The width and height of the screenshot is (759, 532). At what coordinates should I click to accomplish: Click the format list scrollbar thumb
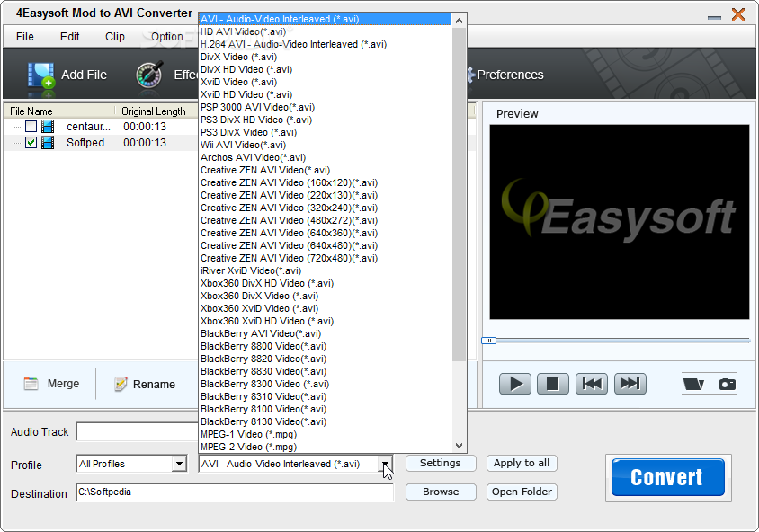coord(459,194)
